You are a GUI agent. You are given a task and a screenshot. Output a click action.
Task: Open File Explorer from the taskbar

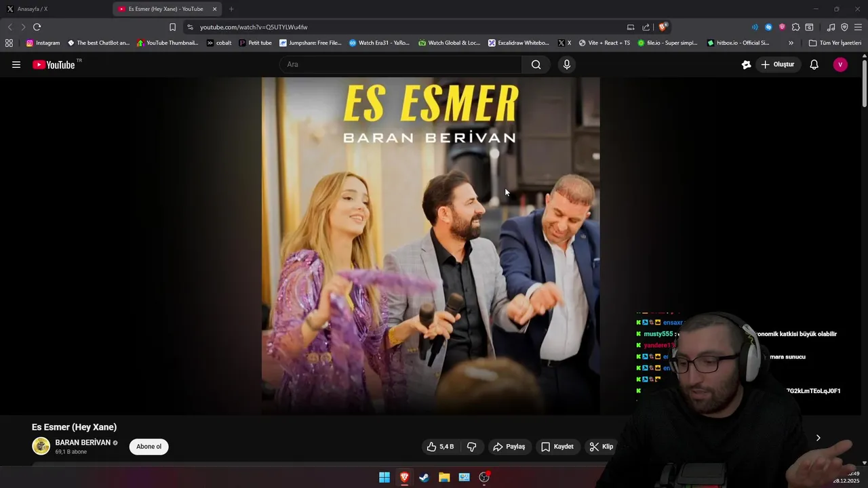click(444, 477)
